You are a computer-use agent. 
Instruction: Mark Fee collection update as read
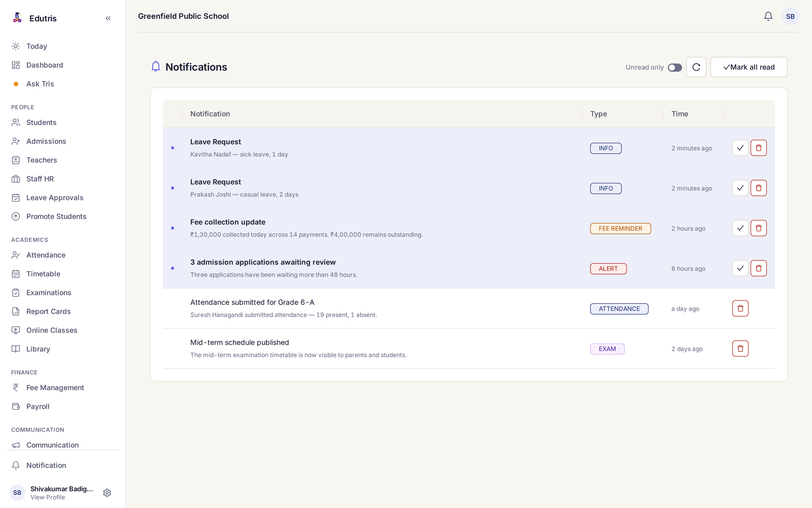tap(740, 228)
